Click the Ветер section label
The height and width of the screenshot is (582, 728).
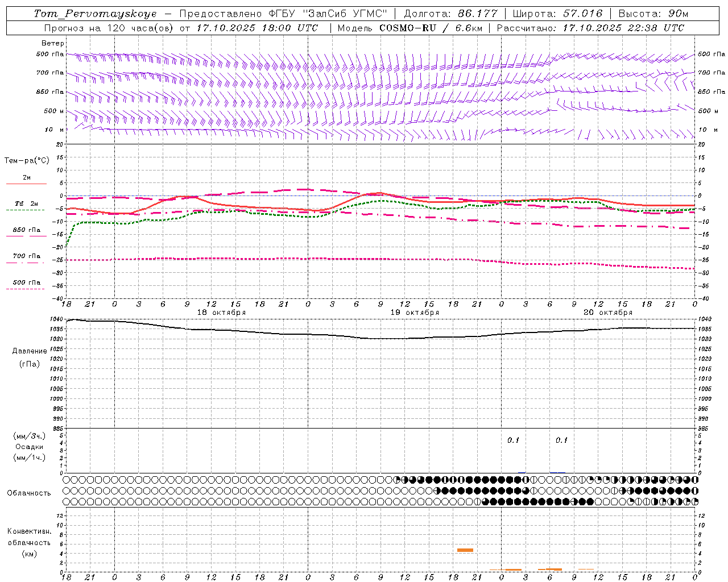[53, 43]
